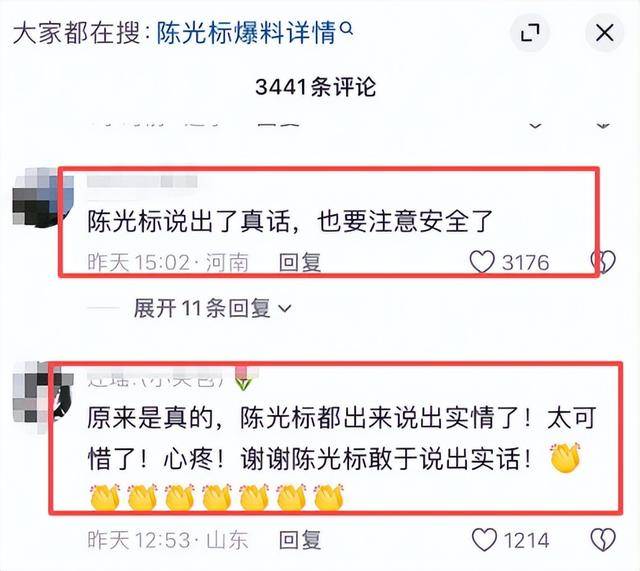The height and width of the screenshot is (571, 640).
Task: Tap search magnifier beside 陈光标爆料详情
Action: click(x=346, y=29)
